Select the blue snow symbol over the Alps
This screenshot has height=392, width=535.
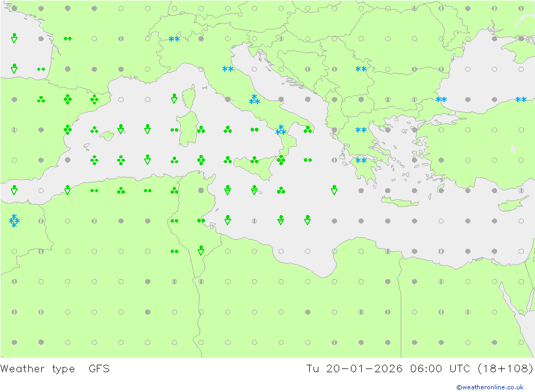tap(174, 39)
